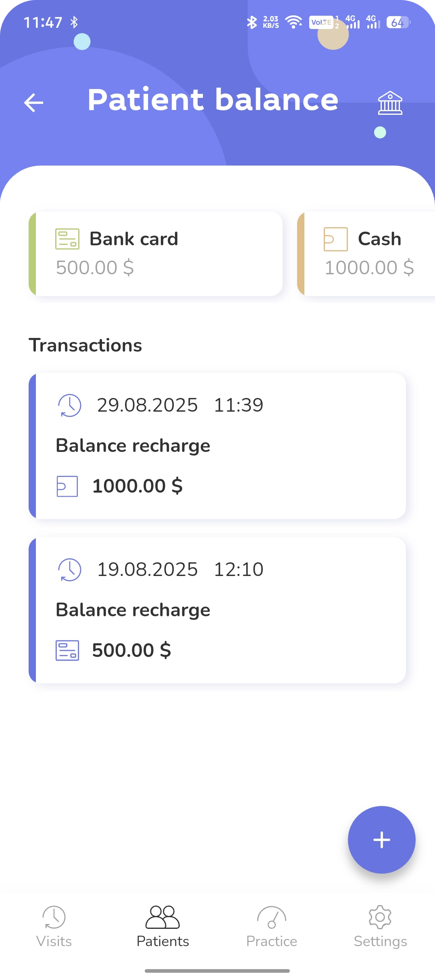Tap the Patient balance title

(x=213, y=99)
